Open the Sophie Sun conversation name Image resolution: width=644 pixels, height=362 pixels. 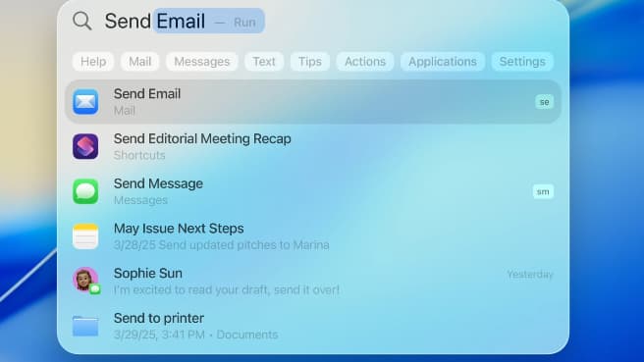click(148, 273)
